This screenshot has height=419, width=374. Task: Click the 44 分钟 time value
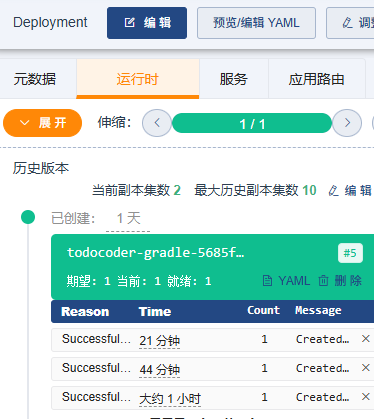160,370
